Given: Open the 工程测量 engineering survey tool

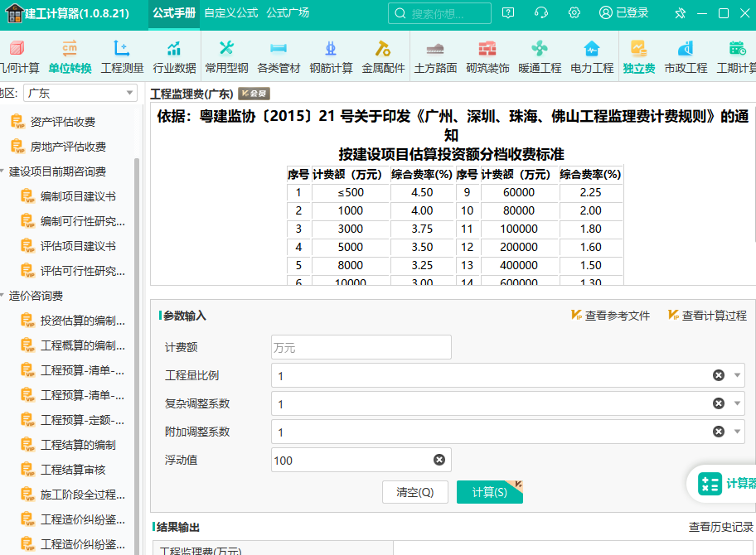Looking at the screenshot, I should [122, 57].
